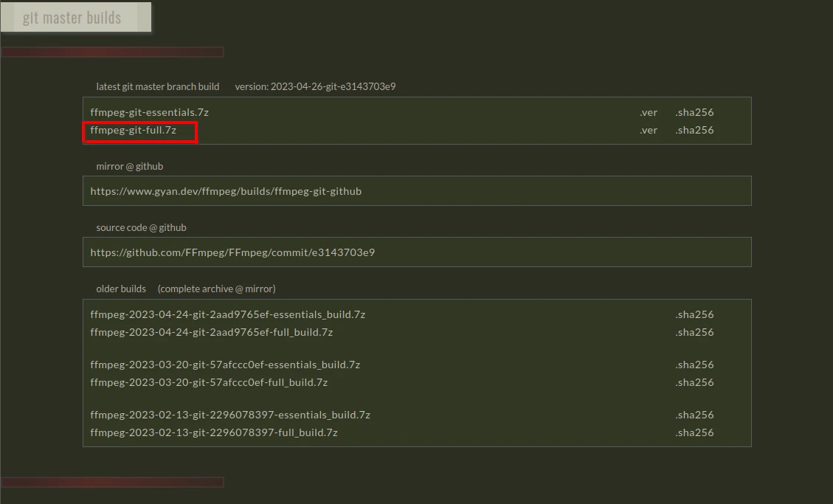
Task: Download the ffmpeg-git-full.7z build
Action: [131, 130]
